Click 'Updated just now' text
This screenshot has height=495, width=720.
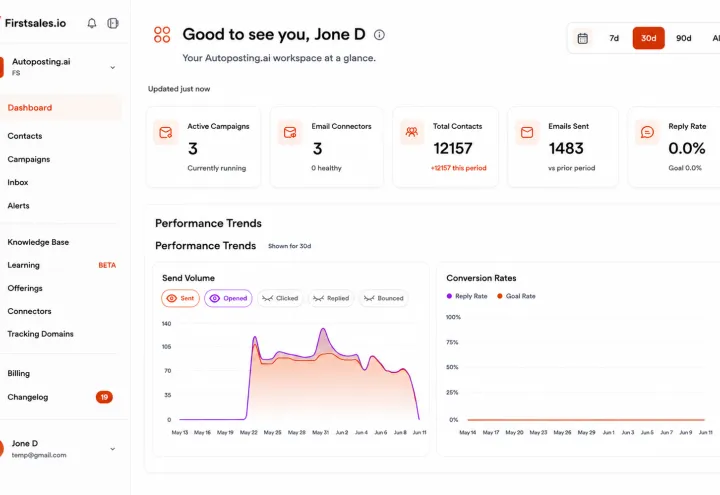click(179, 89)
